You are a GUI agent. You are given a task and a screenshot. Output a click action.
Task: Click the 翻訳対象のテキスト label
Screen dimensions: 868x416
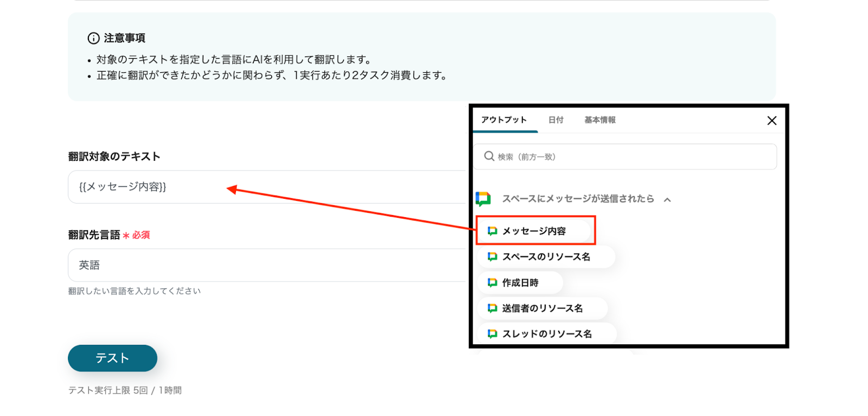(114, 156)
